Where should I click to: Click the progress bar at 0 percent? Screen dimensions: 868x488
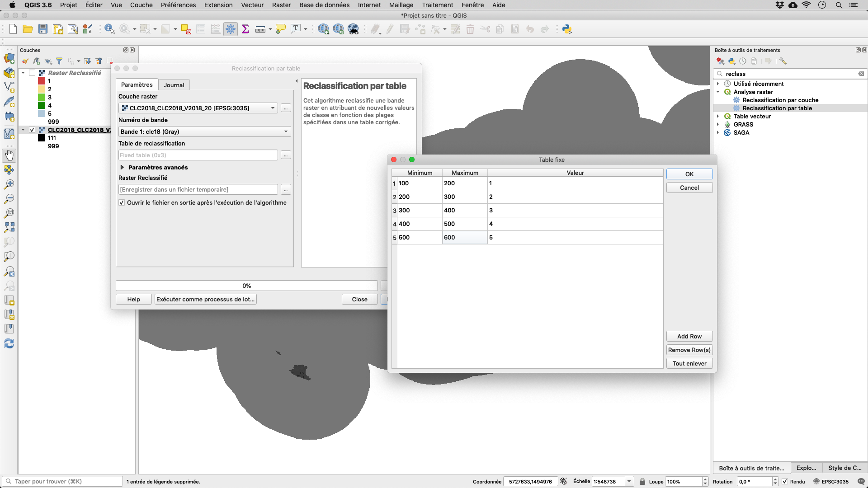coord(247,286)
